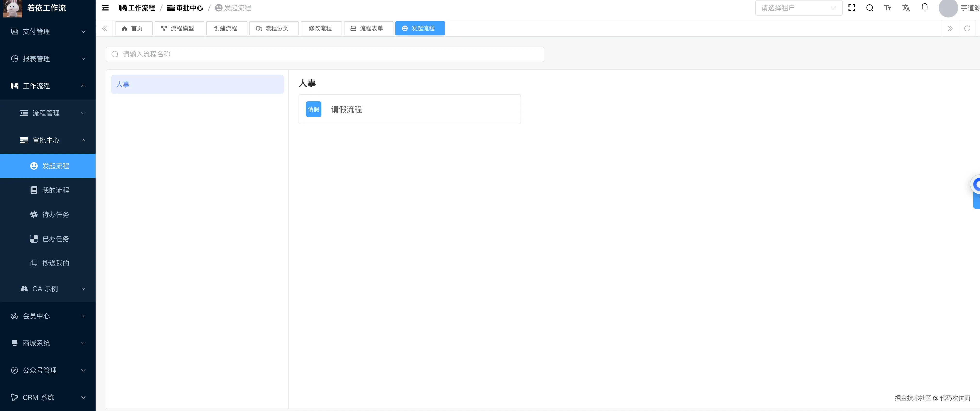Viewport: 980px width, 411px height.
Task: Switch to the 首页 tab
Action: coord(133,28)
